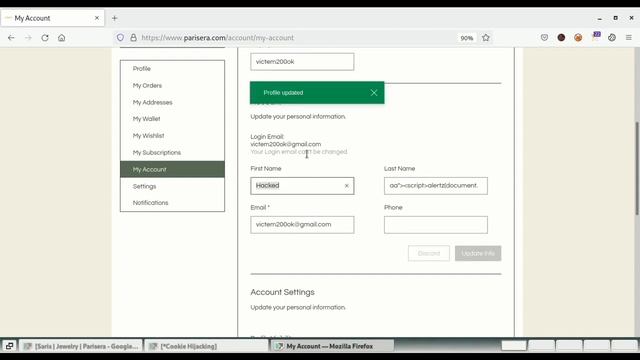Click the forward navigation arrow

[x=28, y=38]
